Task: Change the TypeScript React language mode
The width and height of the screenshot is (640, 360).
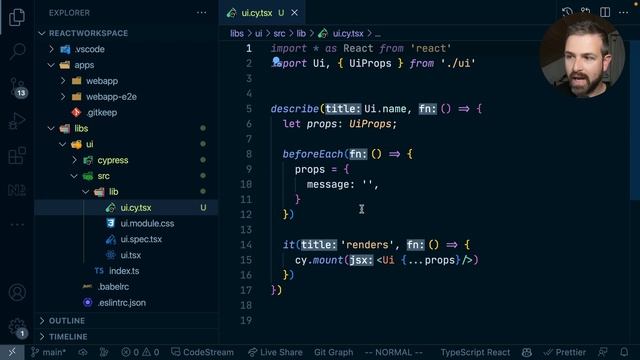Action: click(475, 352)
